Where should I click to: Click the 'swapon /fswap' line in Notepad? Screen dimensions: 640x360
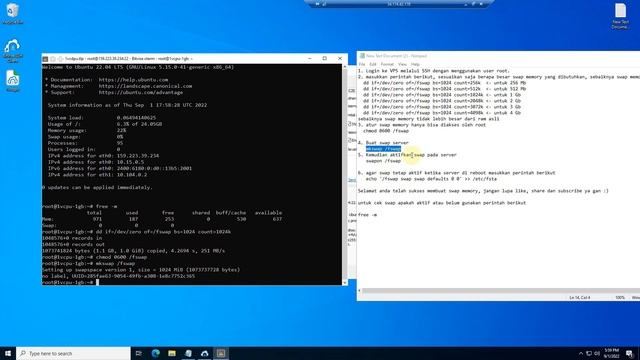383,161
